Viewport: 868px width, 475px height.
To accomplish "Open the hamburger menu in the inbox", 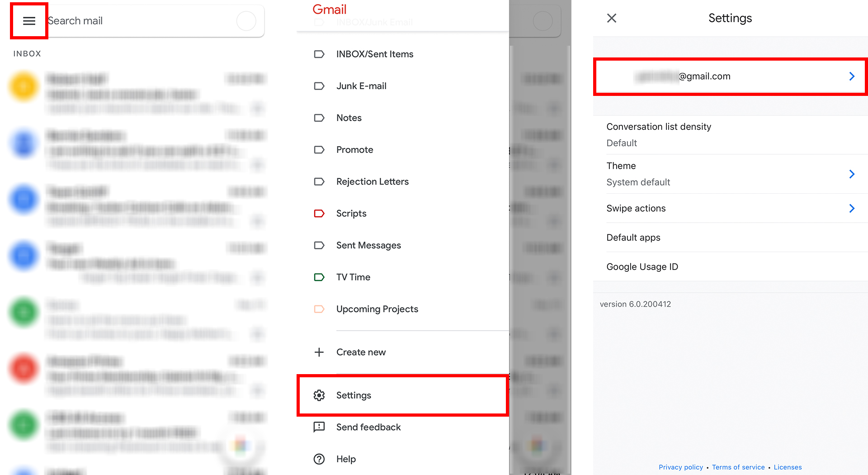I will pos(29,21).
